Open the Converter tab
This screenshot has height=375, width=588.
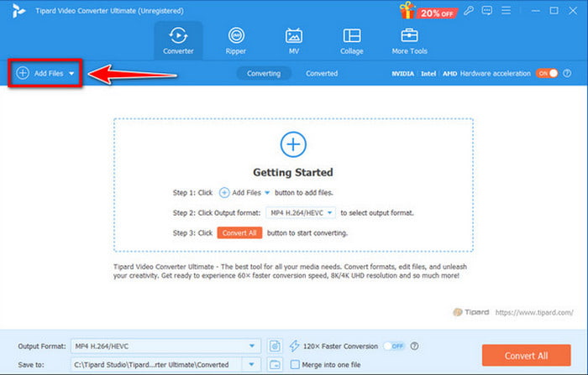pyautogui.click(x=178, y=40)
